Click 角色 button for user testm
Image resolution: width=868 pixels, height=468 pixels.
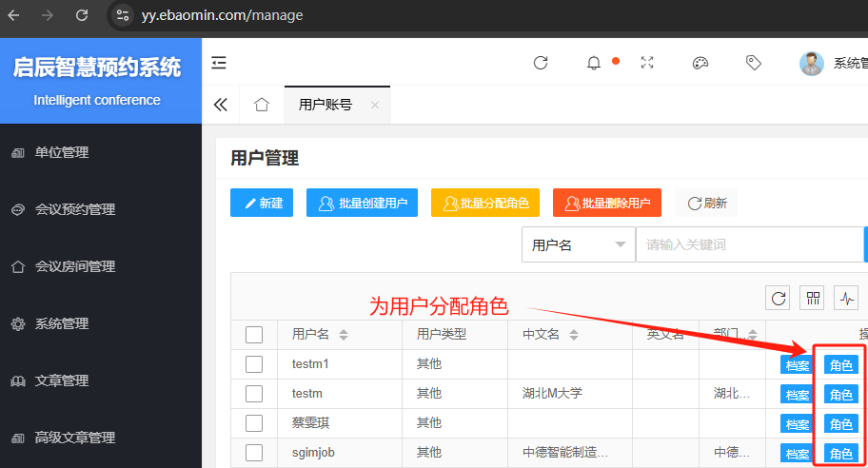pyautogui.click(x=840, y=395)
